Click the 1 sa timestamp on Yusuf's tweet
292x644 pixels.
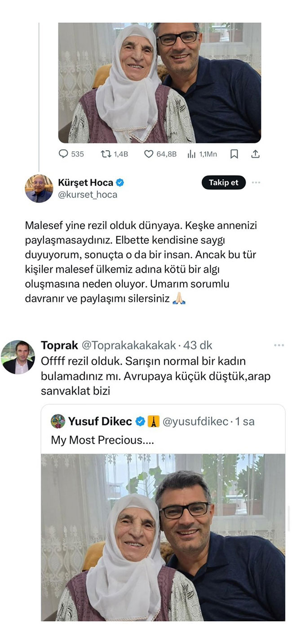point(245,421)
